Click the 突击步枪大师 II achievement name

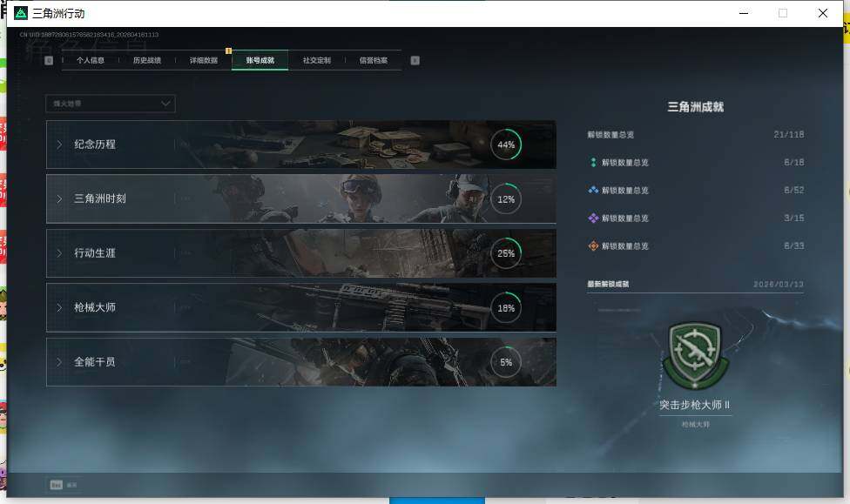click(x=695, y=405)
